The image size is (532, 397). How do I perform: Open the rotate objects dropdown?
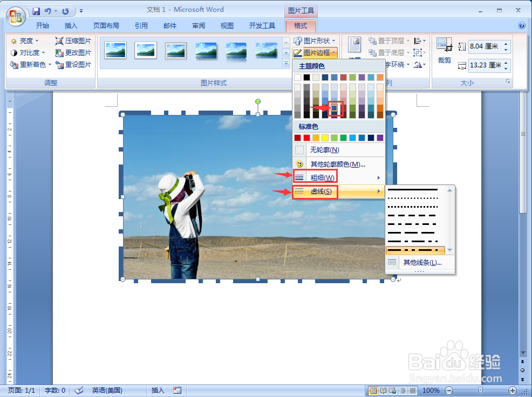tap(420, 65)
